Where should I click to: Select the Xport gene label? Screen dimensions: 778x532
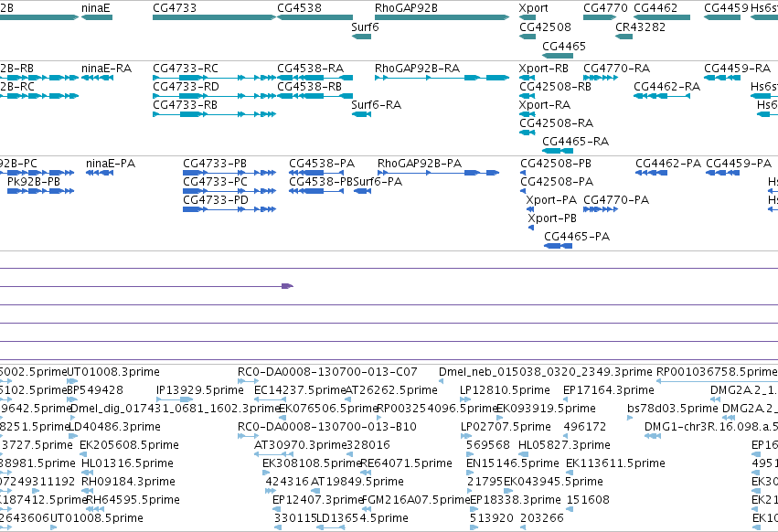(533, 8)
